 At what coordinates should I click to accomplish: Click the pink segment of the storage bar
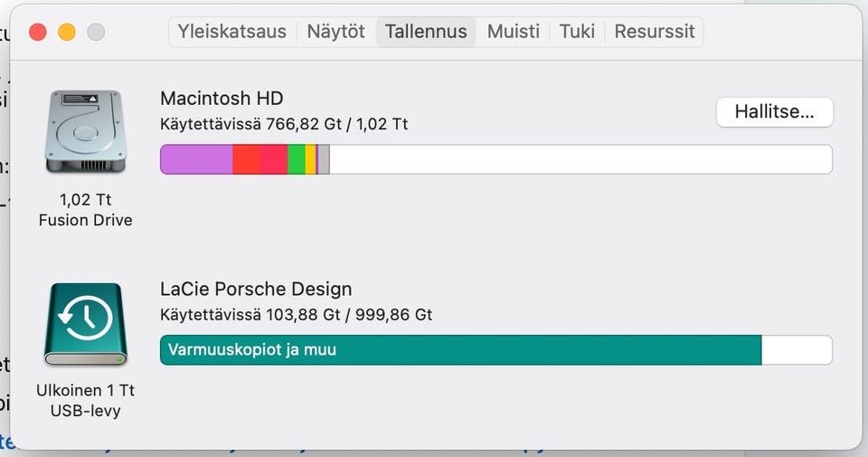coord(274,159)
